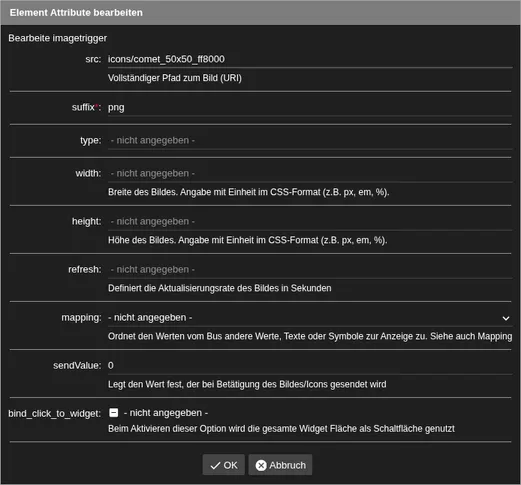
Task: Click the src input field with icons/comet path
Action: pos(310,59)
